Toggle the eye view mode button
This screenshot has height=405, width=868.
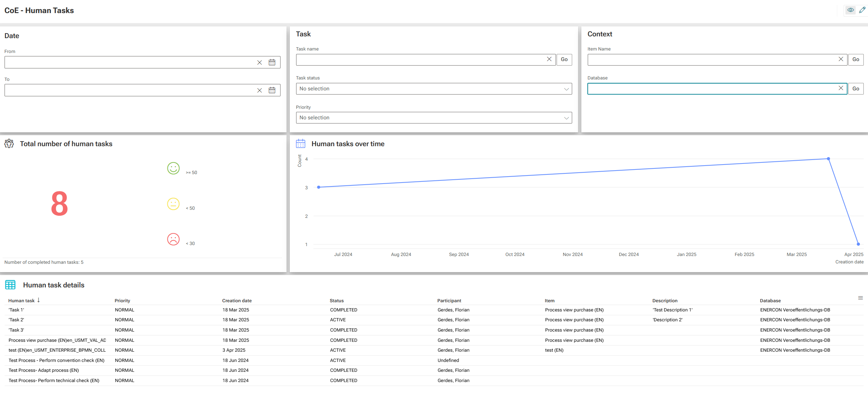click(x=850, y=10)
